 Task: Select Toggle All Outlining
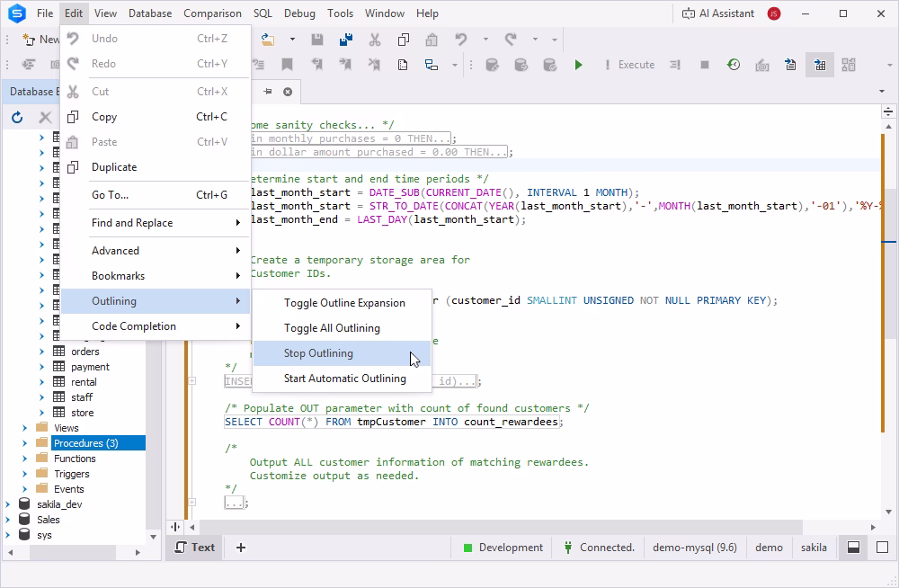(x=342, y=328)
